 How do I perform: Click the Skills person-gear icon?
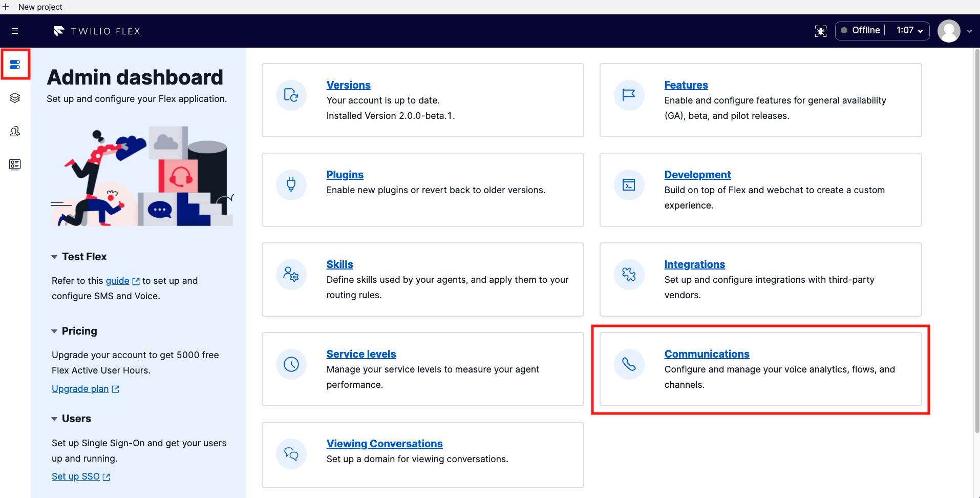point(291,275)
